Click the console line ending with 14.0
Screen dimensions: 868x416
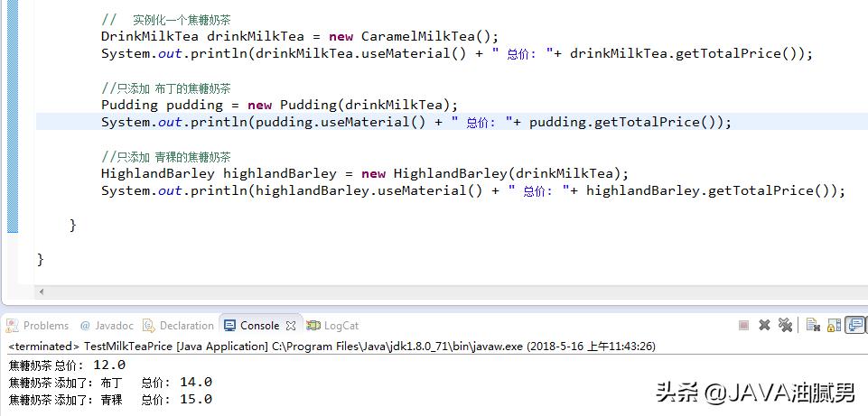[x=110, y=383]
